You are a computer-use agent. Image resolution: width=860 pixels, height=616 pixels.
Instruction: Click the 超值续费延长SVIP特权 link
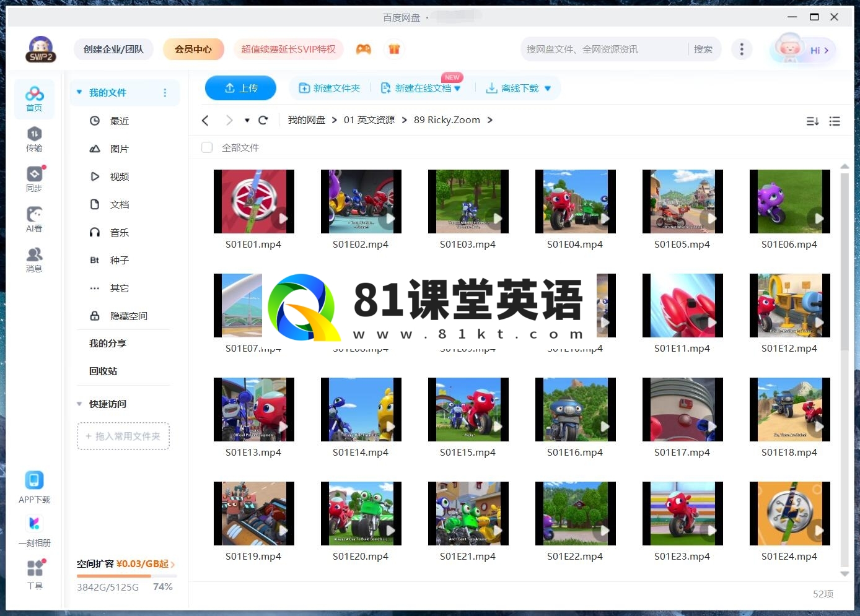pyautogui.click(x=288, y=49)
